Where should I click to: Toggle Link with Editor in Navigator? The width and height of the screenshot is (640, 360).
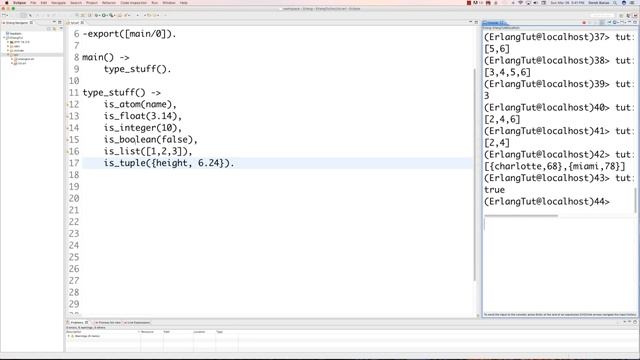(54, 29)
